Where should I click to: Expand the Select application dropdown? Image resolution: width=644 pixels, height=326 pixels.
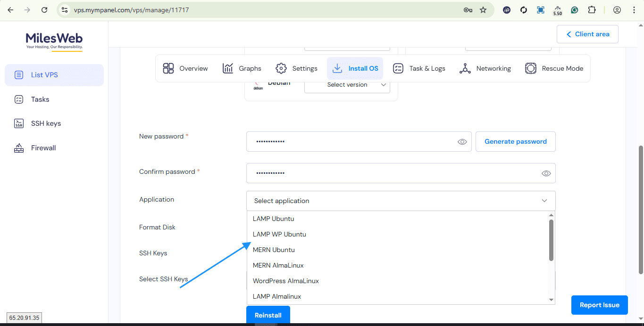click(401, 201)
